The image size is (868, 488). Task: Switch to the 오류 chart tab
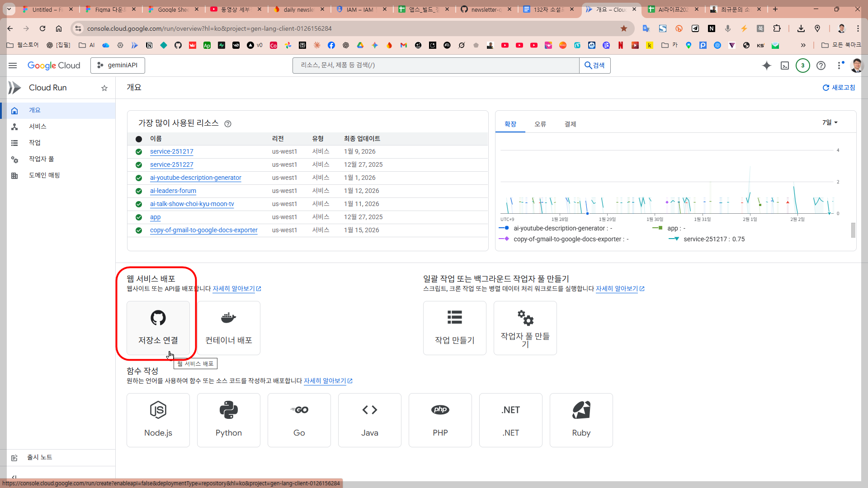[x=540, y=124]
